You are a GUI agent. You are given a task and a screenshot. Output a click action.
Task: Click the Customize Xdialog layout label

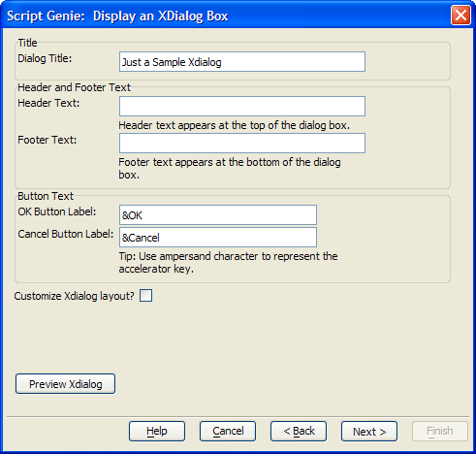74,296
